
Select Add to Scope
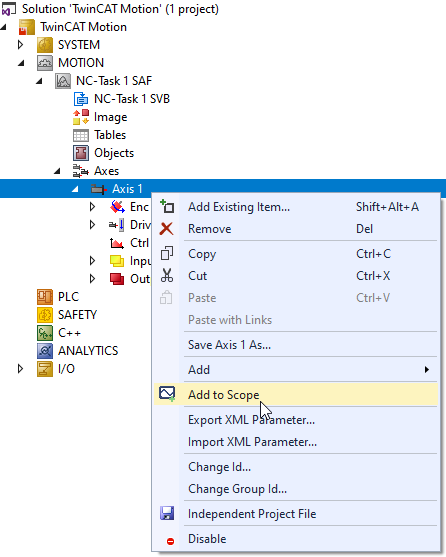296,395
